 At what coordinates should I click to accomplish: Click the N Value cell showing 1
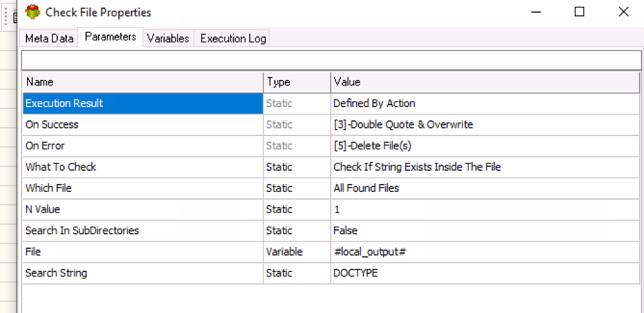coord(485,209)
